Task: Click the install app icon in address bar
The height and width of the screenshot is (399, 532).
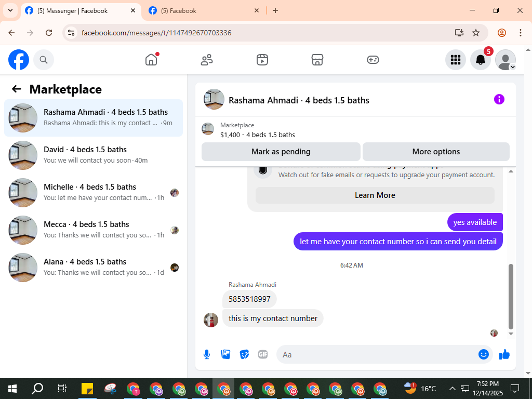Action: [459, 33]
